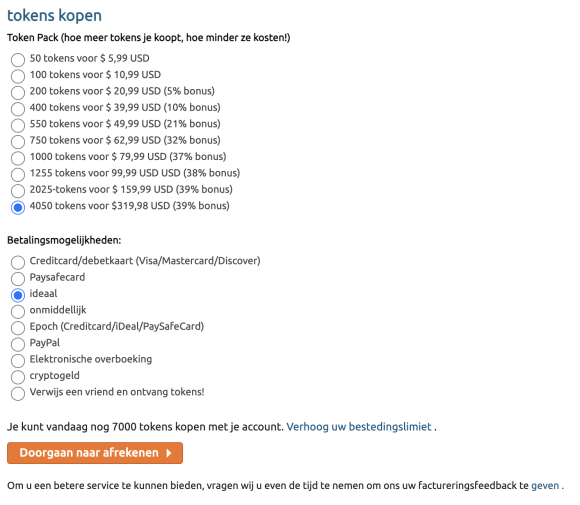Choose 550 tokens voor $49,99 option
This screenshot has width=580, height=505.
pyautogui.click(x=18, y=125)
